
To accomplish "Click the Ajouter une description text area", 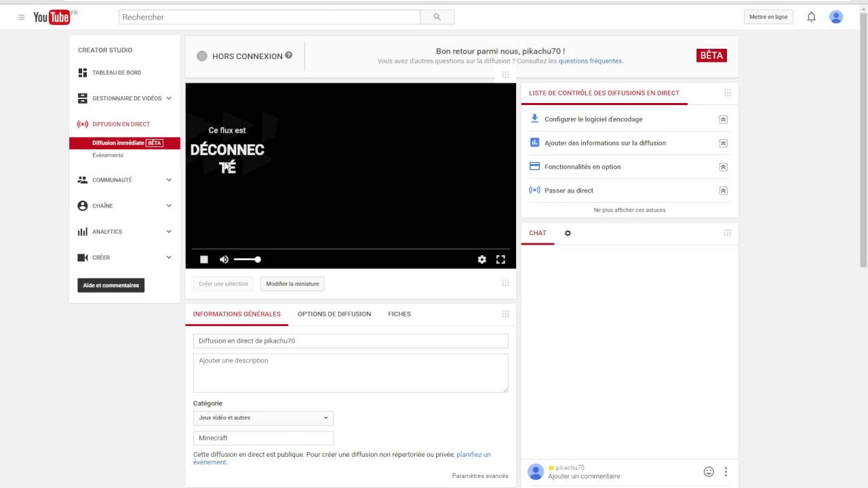I will 351,373.
